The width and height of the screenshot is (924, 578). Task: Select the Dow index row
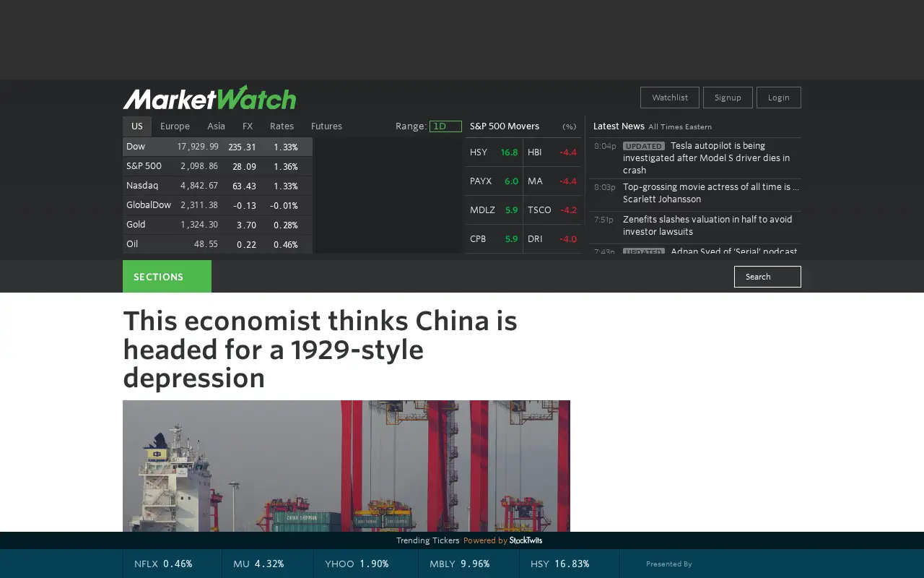pos(217,147)
